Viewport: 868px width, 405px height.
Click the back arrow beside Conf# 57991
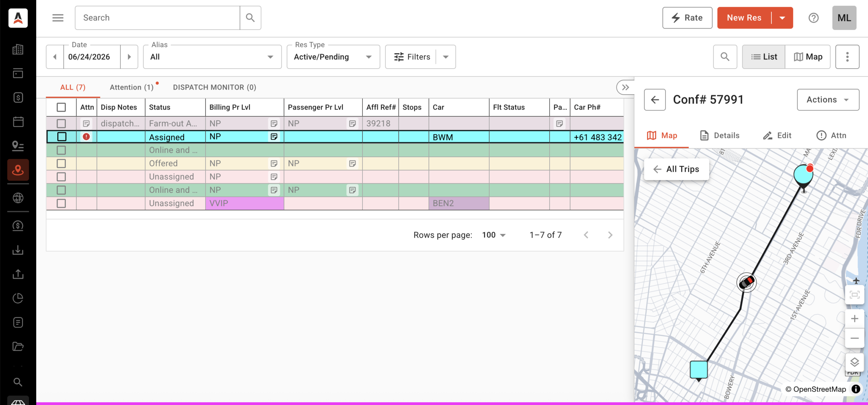[655, 99]
